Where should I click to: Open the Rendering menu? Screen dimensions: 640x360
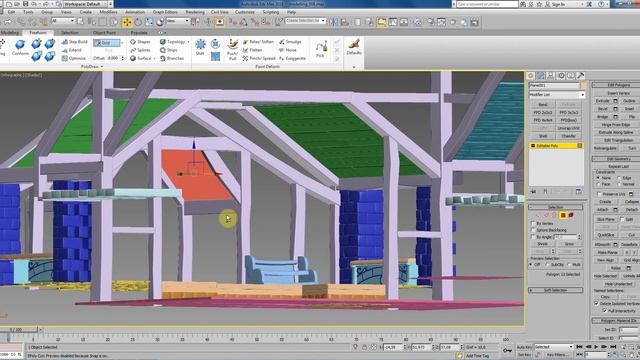point(195,12)
